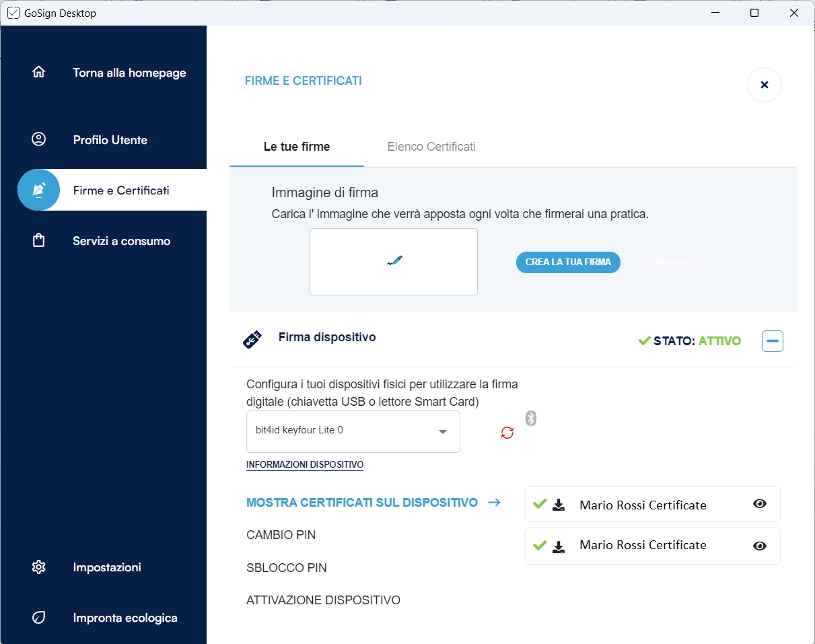The width and height of the screenshot is (815, 644).
Task: Expand MOSTRA CERTIFICATI SUL DISPOSITIVO arrow
Action: tap(494, 503)
